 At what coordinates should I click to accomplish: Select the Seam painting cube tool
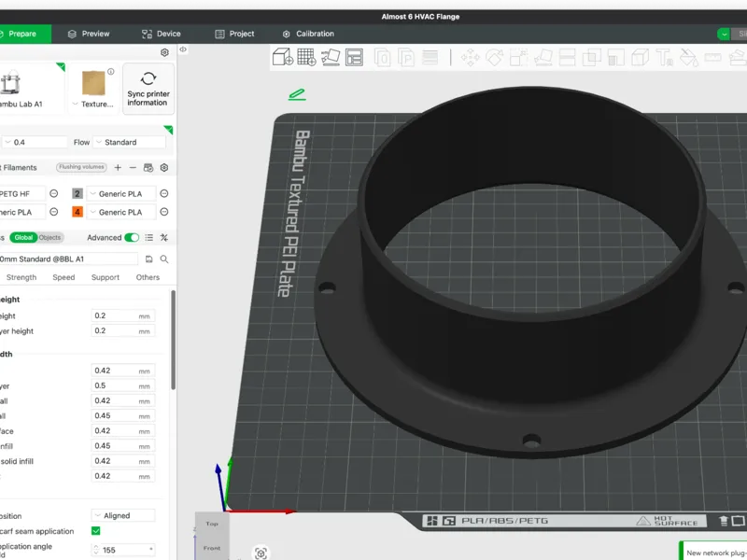point(640,58)
